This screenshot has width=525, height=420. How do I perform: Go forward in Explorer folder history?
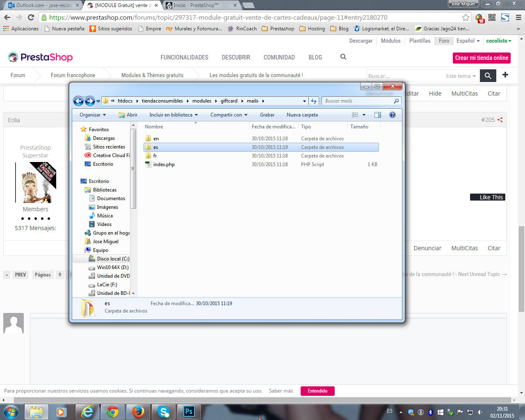pos(90,101)
